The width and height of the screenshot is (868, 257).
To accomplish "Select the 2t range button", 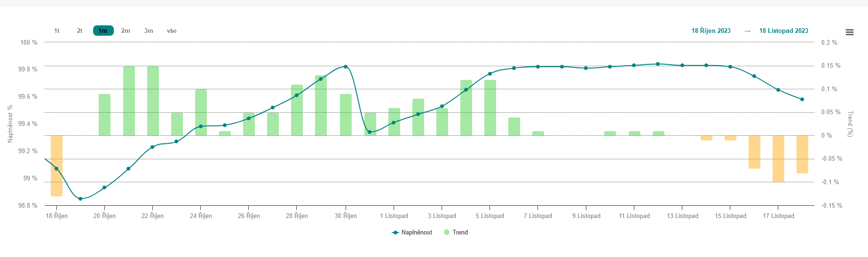I will pyautogui.click(x=79, y=31).
